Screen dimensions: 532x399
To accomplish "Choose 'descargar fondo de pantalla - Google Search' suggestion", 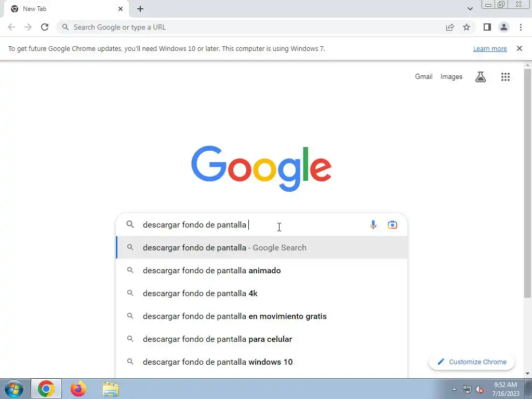I will pos(262,248).
